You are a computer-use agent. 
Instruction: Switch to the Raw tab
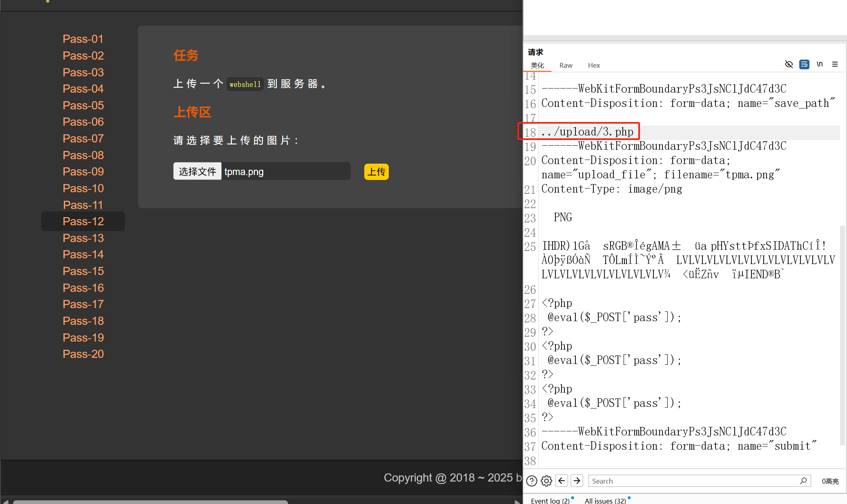[566, 65]
